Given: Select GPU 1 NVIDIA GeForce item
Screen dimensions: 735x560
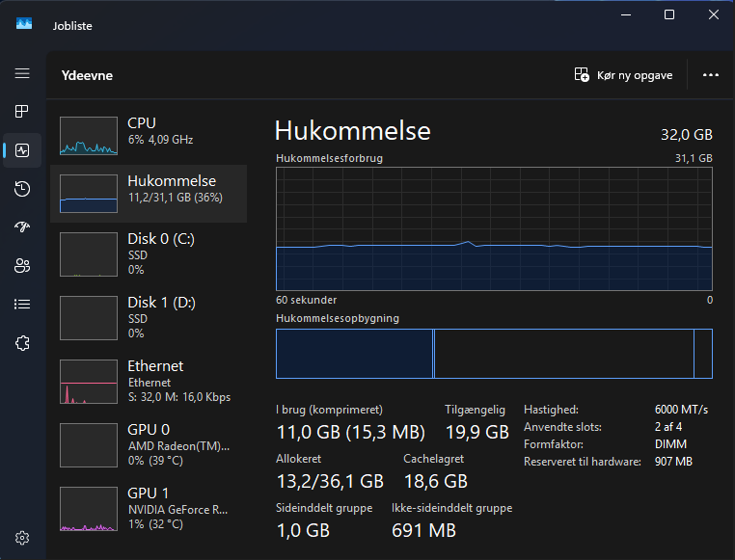Looking at the screenshot, I should 149,508.
